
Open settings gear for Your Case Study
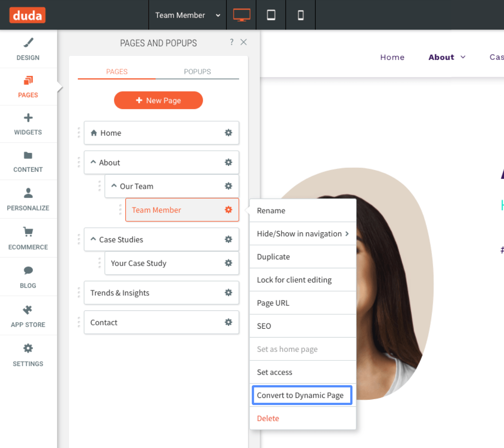point(229,263)
